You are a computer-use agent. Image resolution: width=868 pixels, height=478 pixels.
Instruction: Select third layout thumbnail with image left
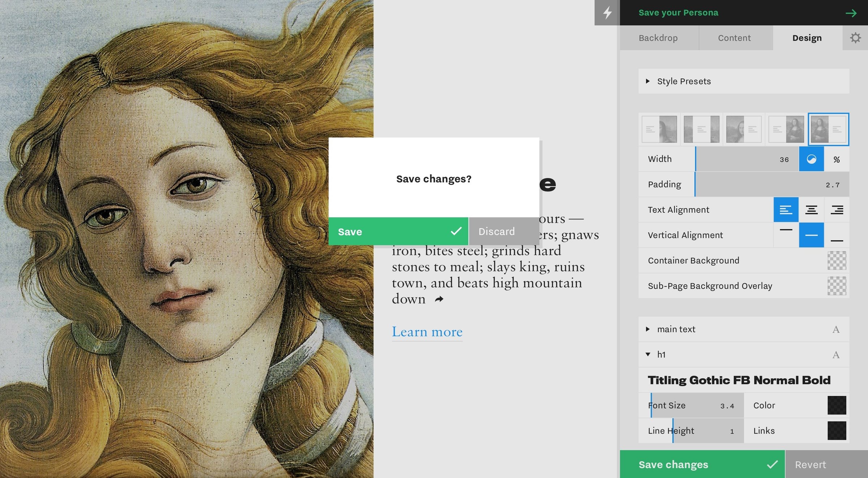pyautogui.click(x=744, y=129)
